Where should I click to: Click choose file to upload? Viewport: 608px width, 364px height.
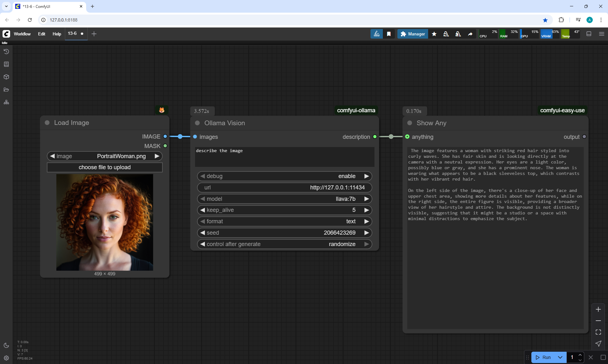point(104,167)
